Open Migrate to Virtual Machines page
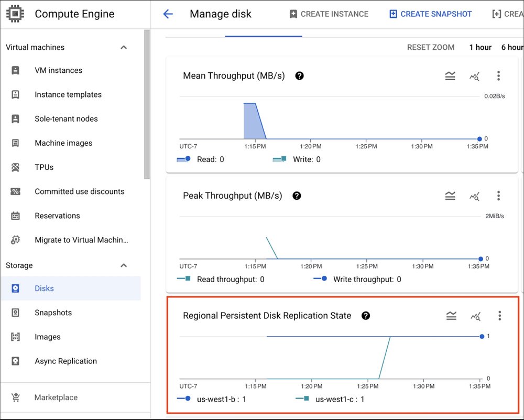 coord(82,240)
